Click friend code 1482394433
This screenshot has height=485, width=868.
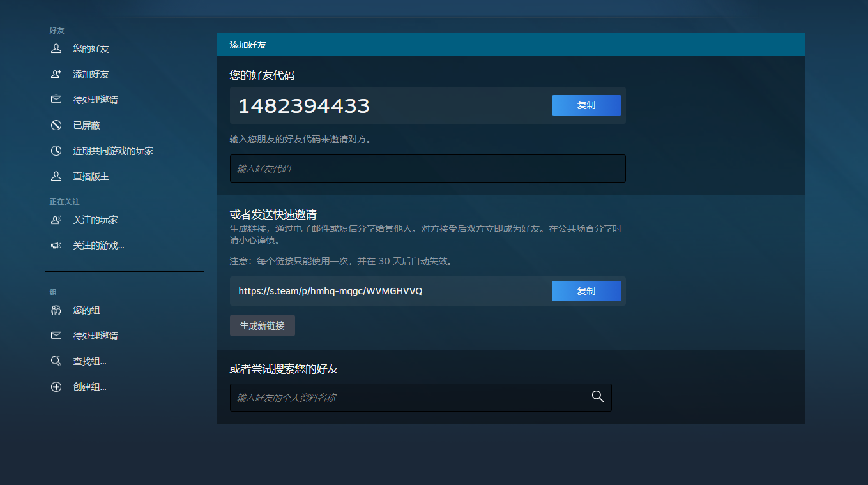click(x=304, y=105)
